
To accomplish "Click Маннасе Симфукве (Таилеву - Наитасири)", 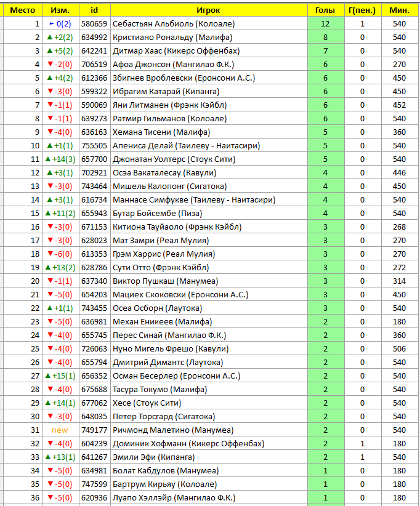I will (194, 200).
